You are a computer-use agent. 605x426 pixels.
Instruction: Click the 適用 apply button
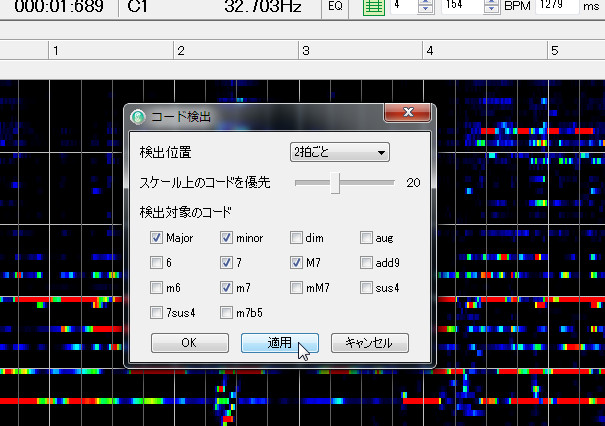pos(280,343)
